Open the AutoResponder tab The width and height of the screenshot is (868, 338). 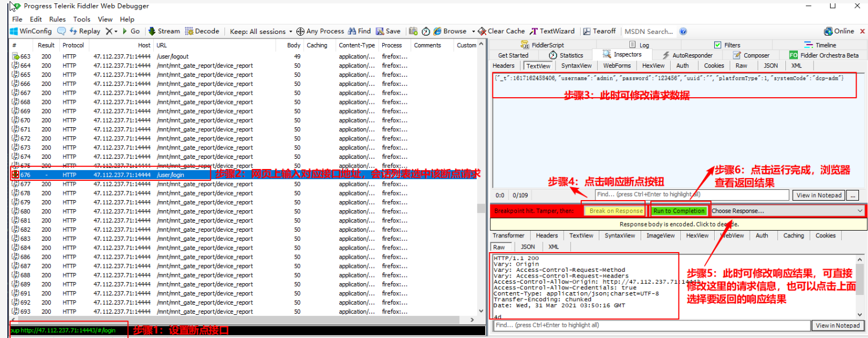[687, 55]
